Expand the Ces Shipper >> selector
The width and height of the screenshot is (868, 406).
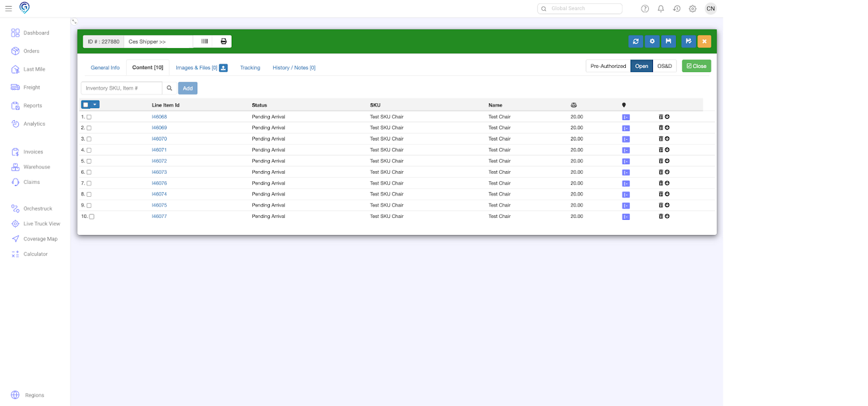(159, 41)
